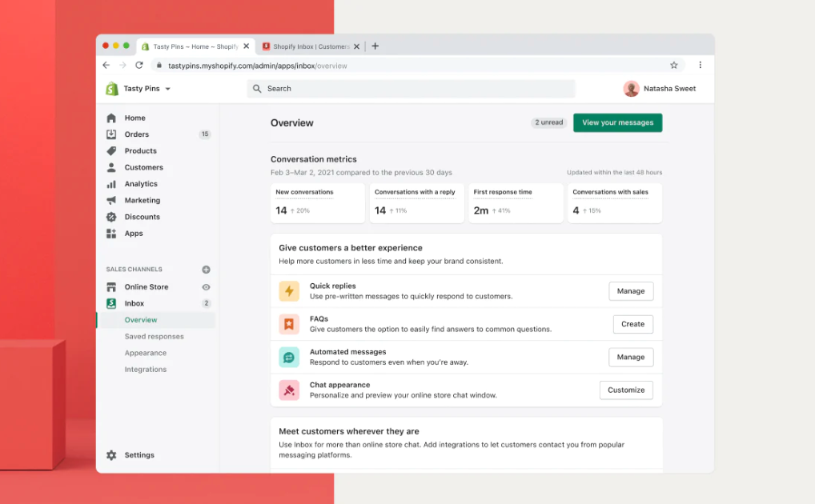Open First response time card
The image size is (815, 504).
pyautogui.click(x=516, y=203)
